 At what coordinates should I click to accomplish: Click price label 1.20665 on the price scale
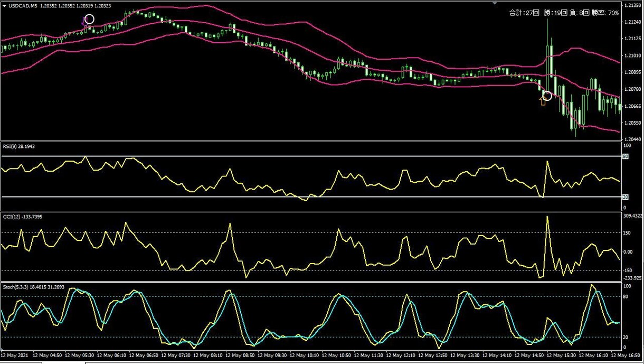click(632, 106)
